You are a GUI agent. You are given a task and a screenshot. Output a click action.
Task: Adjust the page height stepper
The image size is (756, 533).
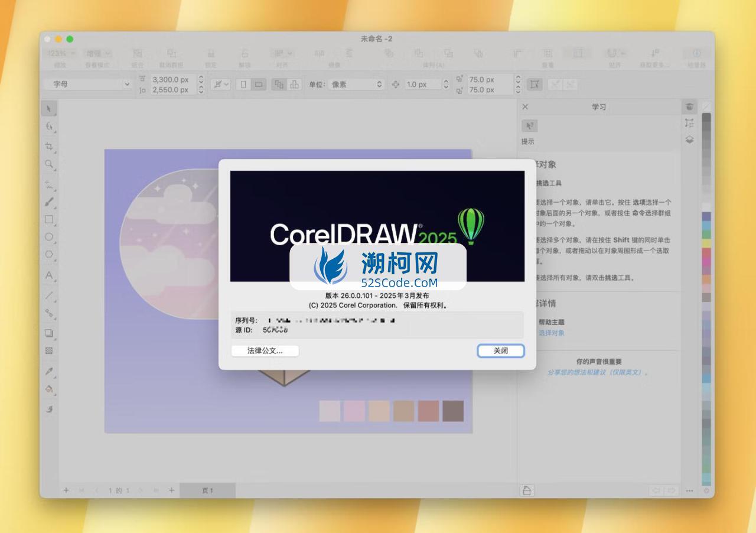201,89
